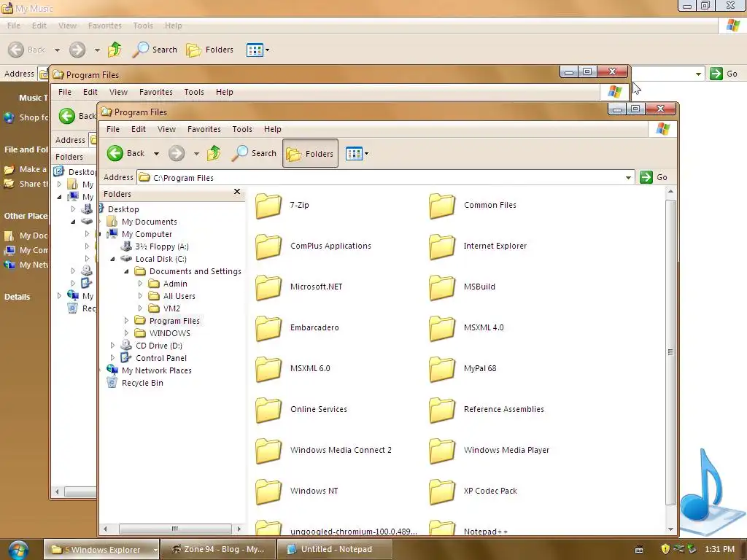Select Windows NT folder icon
Image resolution: width=747 pixels, height=560 pixels.
pyautogui.click(x=268, y=491)
